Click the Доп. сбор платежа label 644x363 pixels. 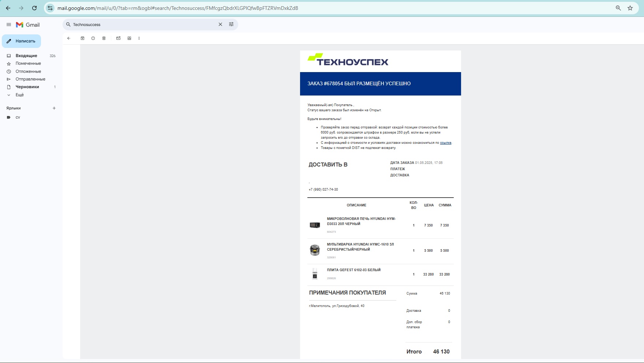pos(414,325)
